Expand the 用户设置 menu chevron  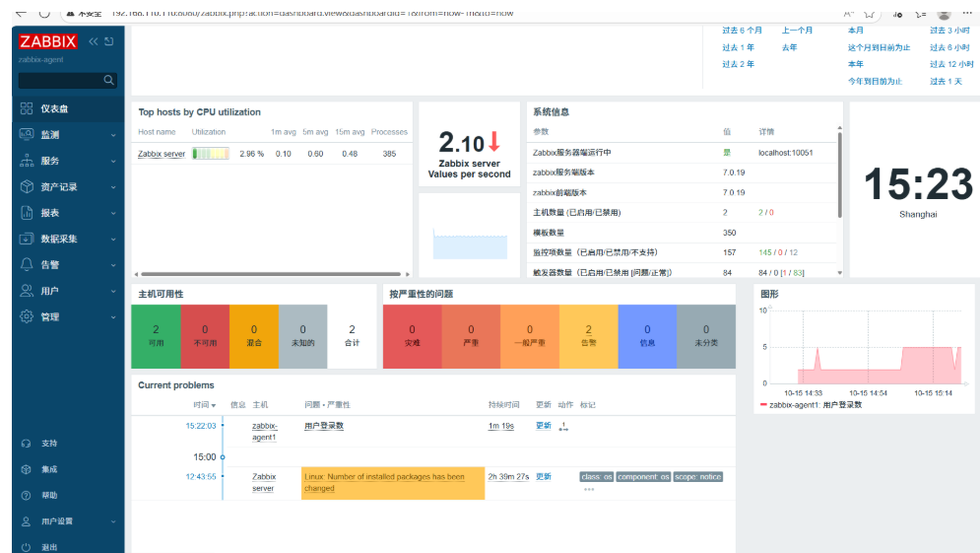113,521
